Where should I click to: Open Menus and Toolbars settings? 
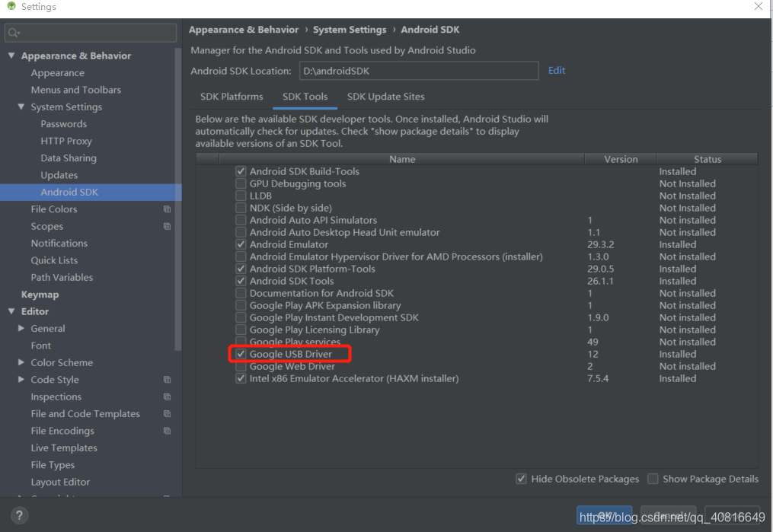[x=76, y=90]
